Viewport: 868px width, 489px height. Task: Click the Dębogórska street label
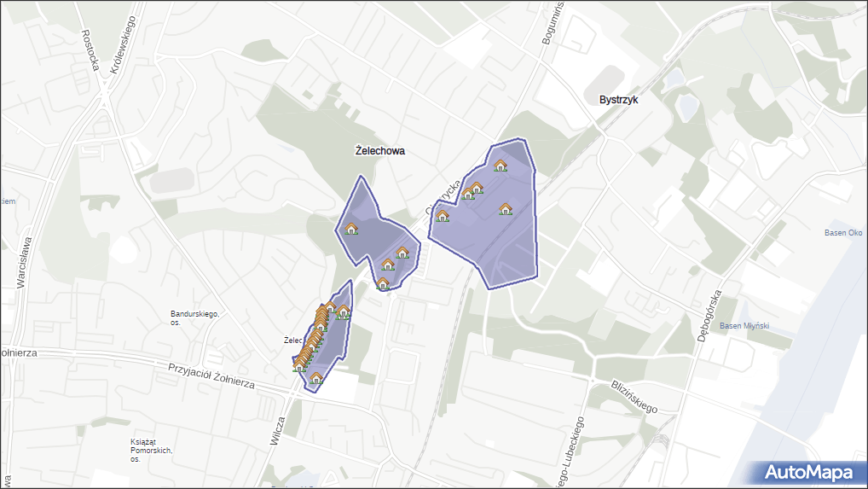tap(709, 316)
